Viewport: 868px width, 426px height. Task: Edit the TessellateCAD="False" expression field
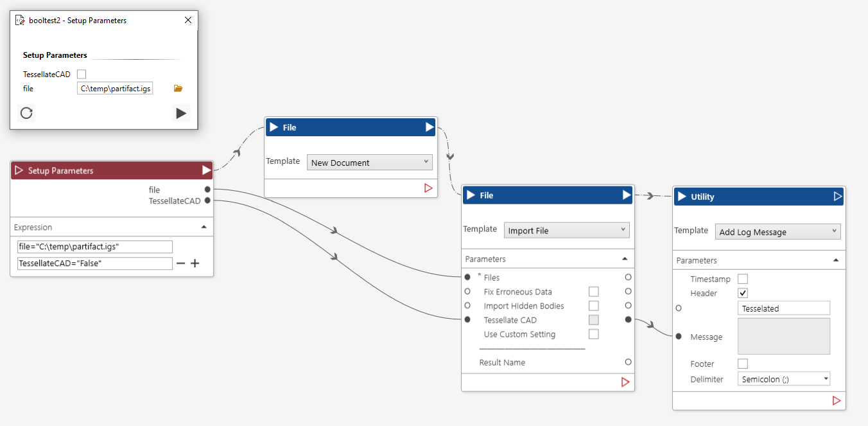click(95, 263)
